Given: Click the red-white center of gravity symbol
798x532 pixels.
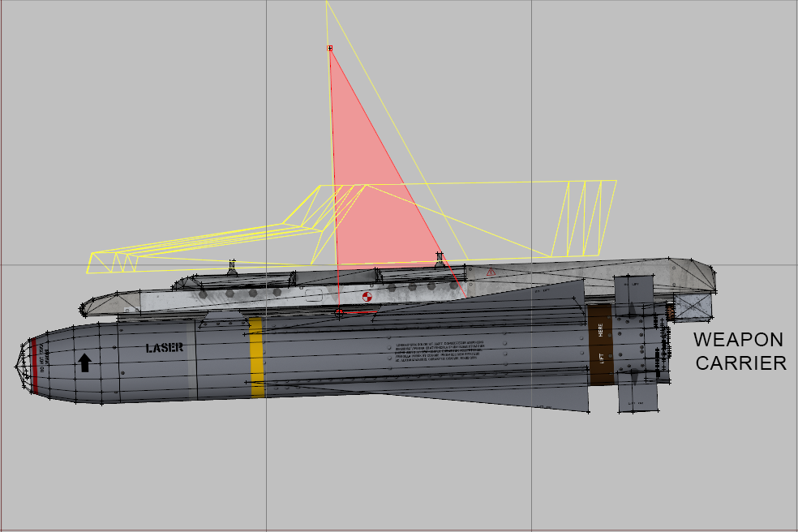Looking at the screenshot, I should coord(367,297).
